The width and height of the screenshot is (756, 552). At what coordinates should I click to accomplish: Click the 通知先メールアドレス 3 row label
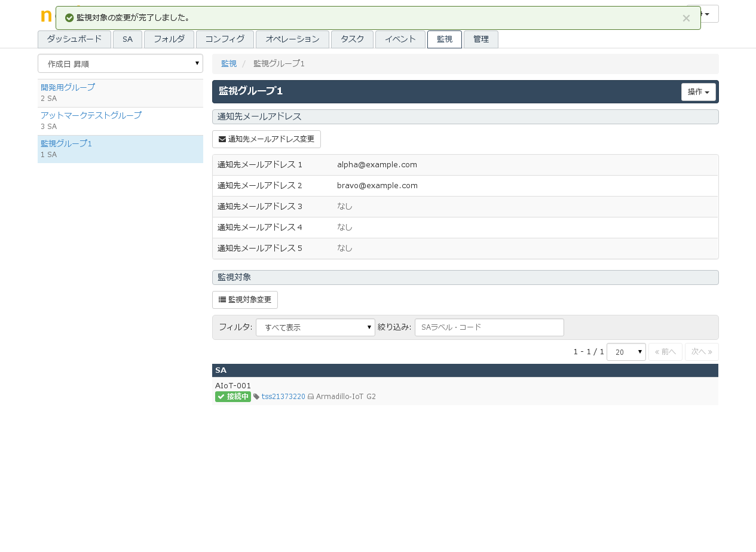pyautogui.click(x=260, y=207)
